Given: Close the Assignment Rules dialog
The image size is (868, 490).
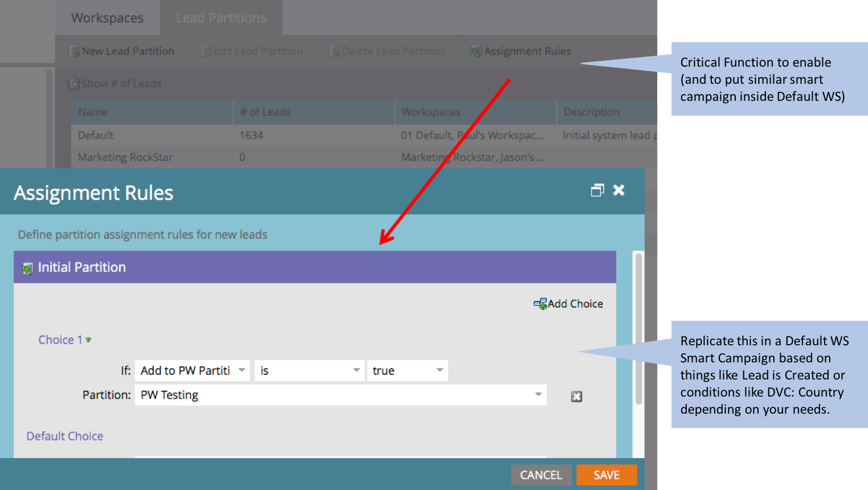Looking at the screenshot, I should point(619,190).
